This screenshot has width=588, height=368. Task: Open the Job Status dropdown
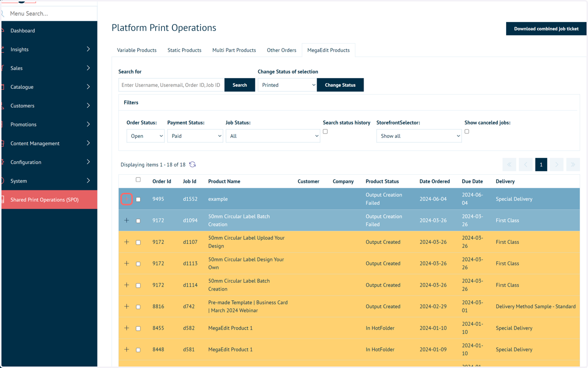pos(273,136)
